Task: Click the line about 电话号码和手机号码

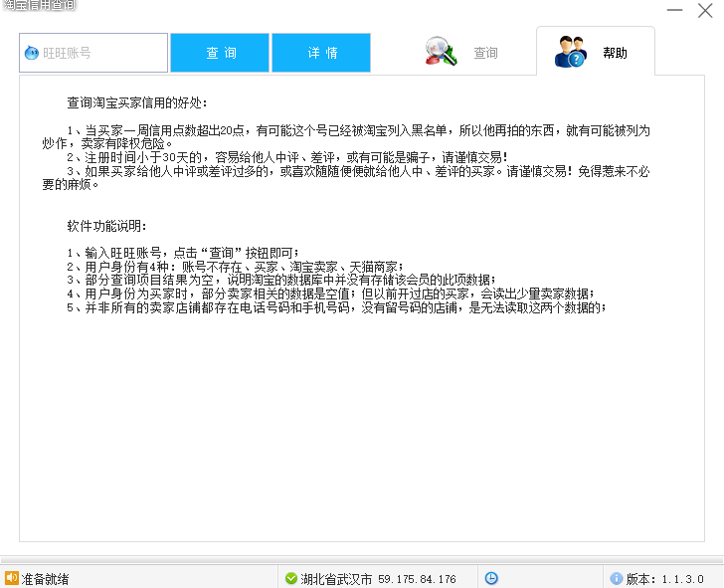Action: (x=336, y=307)
